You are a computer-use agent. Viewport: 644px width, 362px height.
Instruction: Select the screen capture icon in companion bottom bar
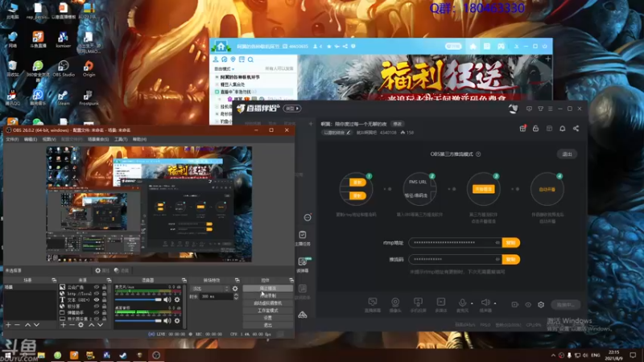point(373,302)
